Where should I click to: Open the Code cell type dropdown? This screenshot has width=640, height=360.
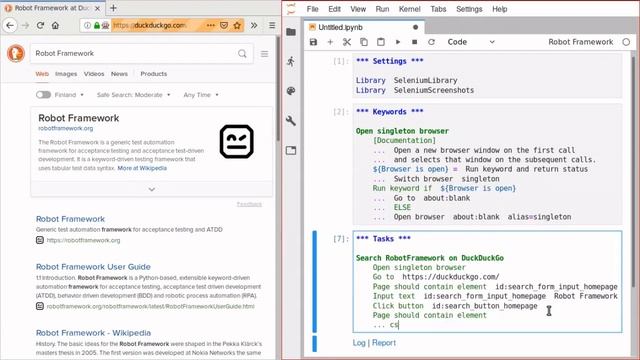point(471,42)
